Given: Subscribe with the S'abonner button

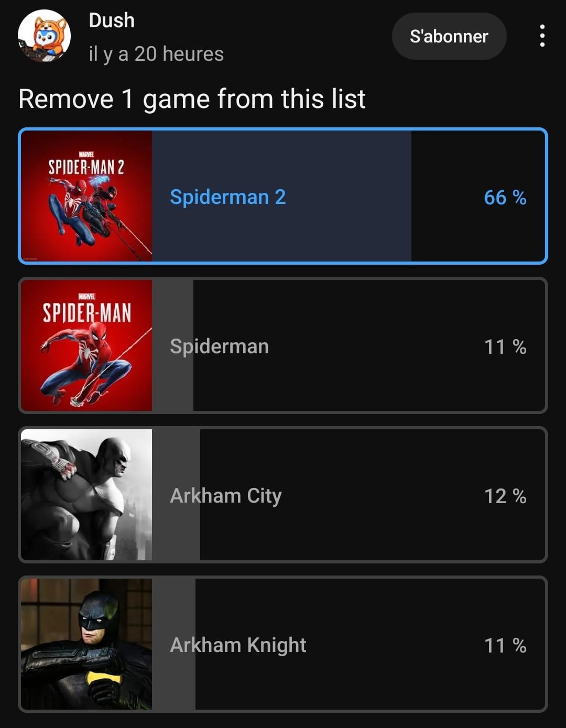Looking at the screenshot, I should click(x=449, y=36).
